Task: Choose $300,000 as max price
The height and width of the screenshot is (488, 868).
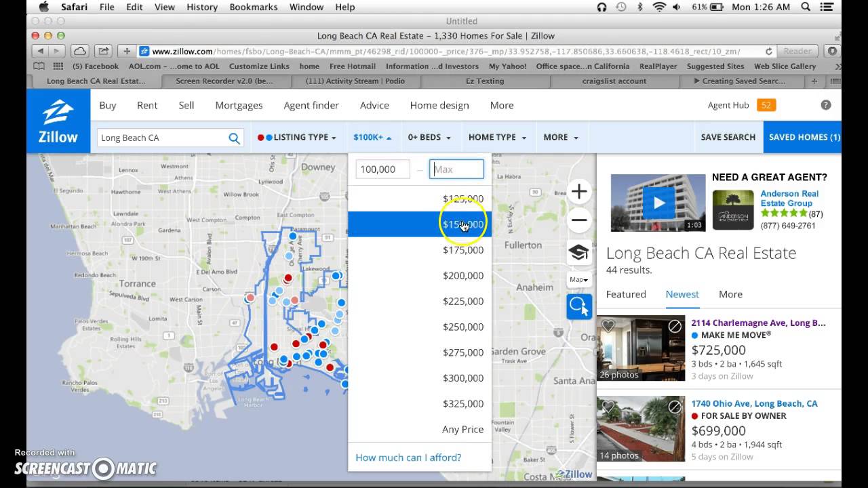Action: (x=420, y=378)
